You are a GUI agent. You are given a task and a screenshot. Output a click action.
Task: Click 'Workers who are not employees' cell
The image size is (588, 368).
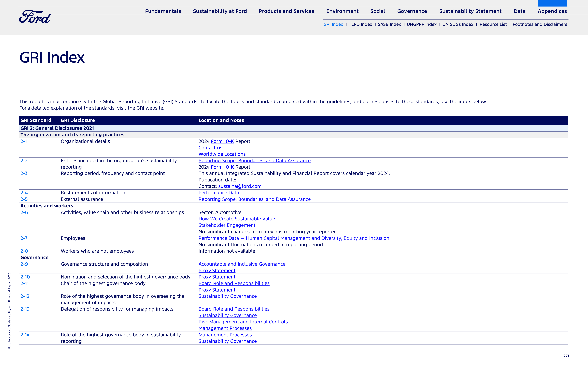(x=97, y=251)
